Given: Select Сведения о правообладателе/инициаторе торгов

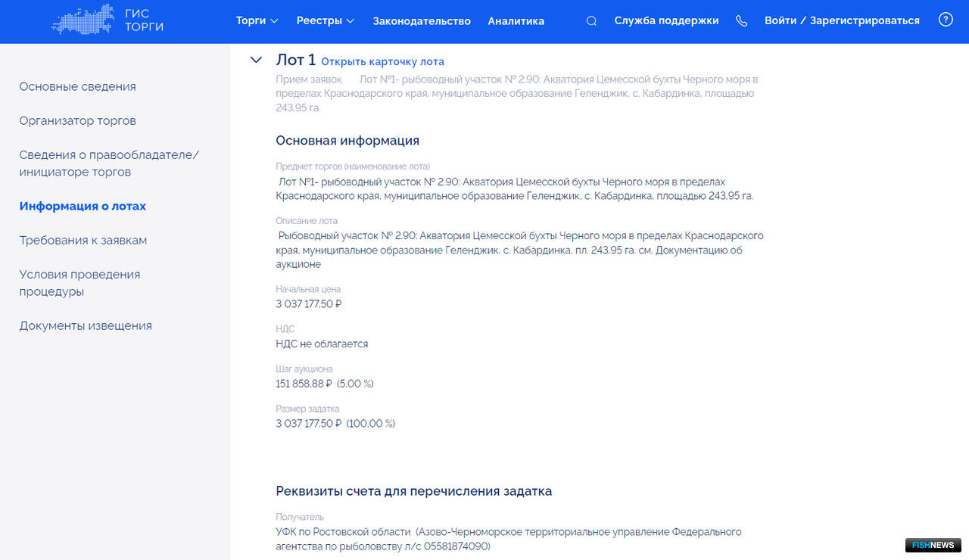Looking at the screenshot, I should pos(109,163).
